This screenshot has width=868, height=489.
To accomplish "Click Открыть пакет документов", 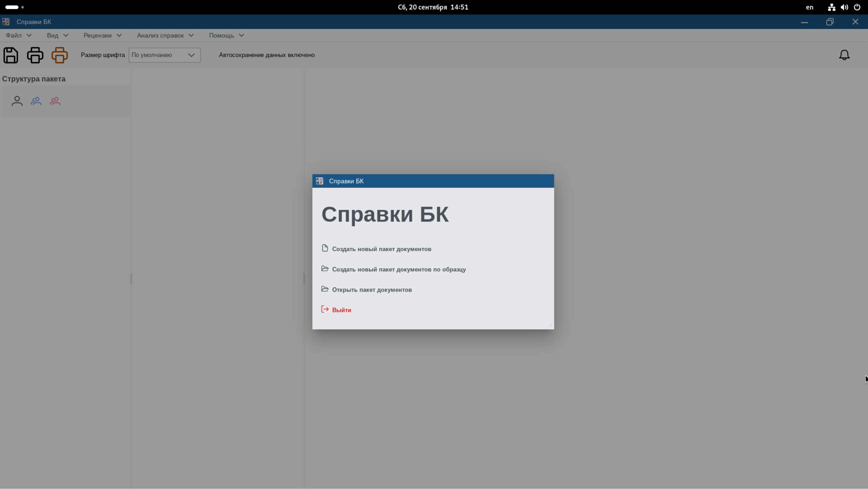I will point(372,290).
